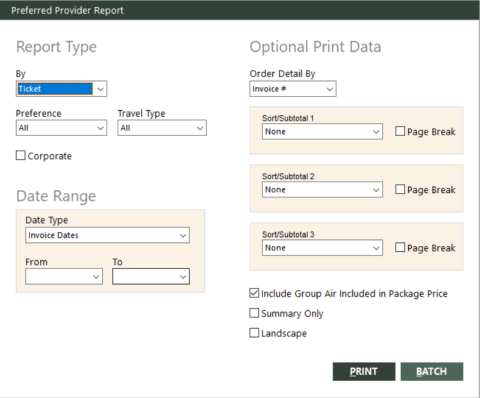The width and height of the screenshot is (480, 398).
Task: Click the Report Type heading
Action: [x=56, y=47]
